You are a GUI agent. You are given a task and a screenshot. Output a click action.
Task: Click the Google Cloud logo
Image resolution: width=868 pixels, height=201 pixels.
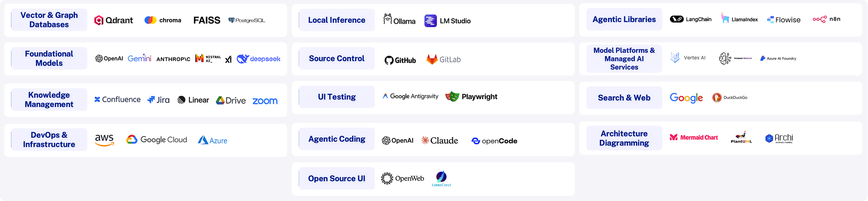tap(156, 140)
